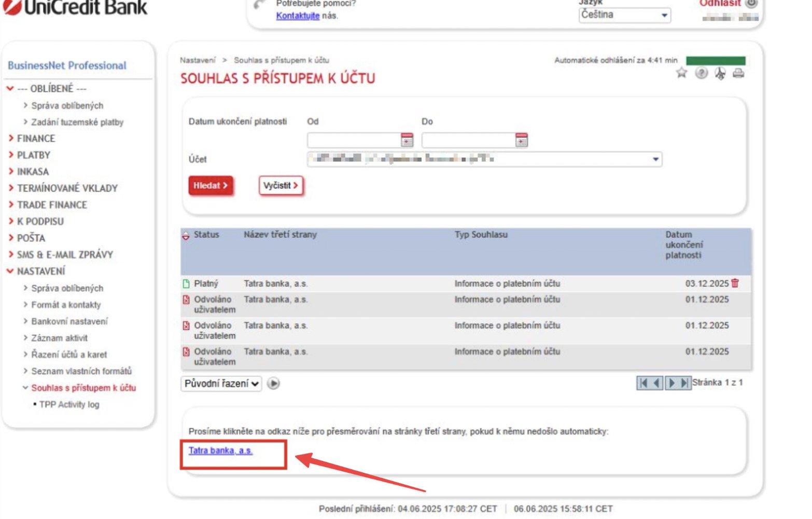
Task: Open the Čeština language dropdown
Action: (624, 15)
